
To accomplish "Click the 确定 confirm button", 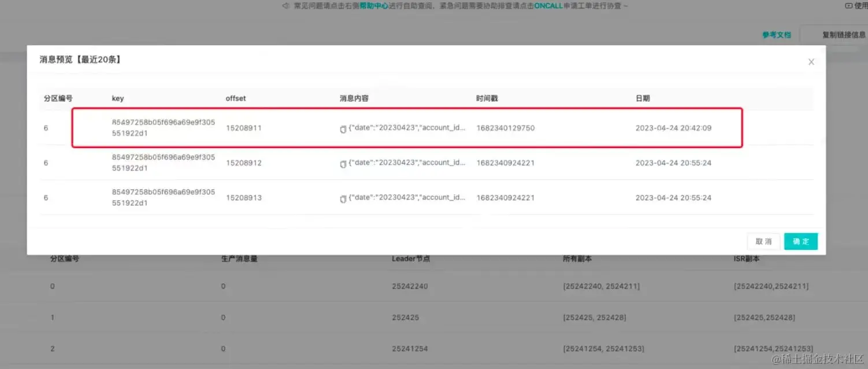I will click(801, 241).
